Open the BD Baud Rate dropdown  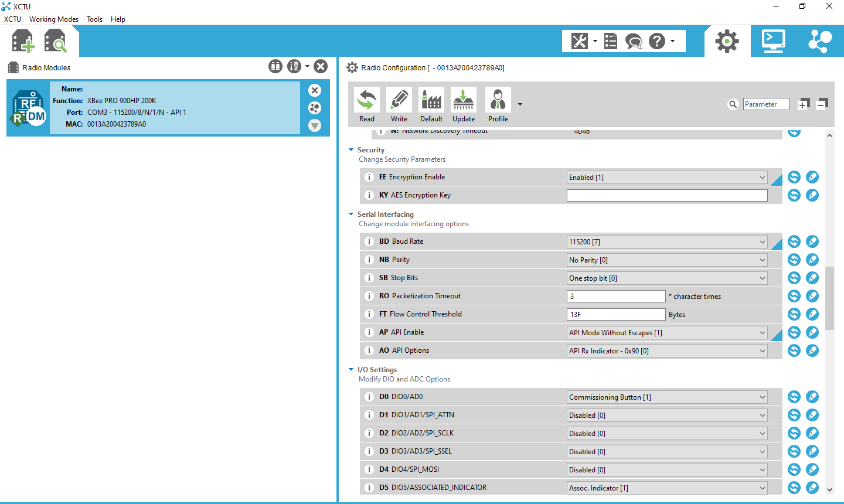[x=667, y=242]
